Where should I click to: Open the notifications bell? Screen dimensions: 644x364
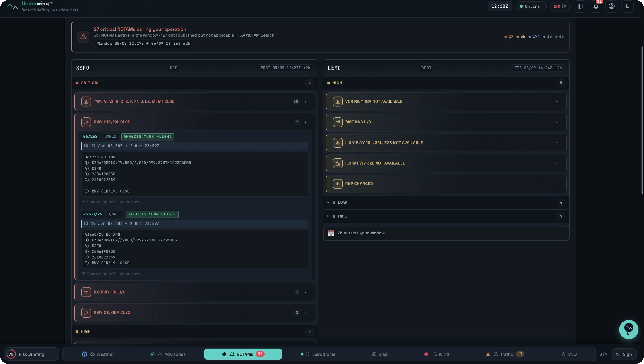596,6
